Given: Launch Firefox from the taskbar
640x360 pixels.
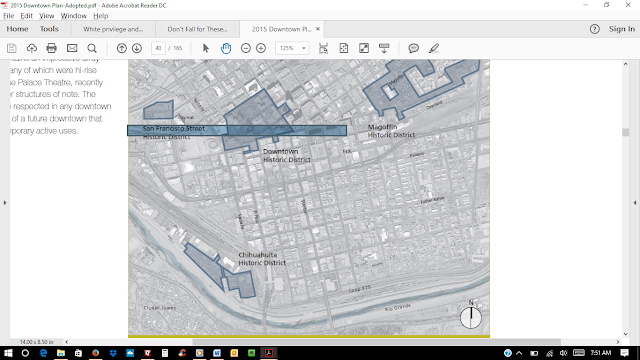Looking at the screenshot, I should pyautogui.click(x=96, y=353).
